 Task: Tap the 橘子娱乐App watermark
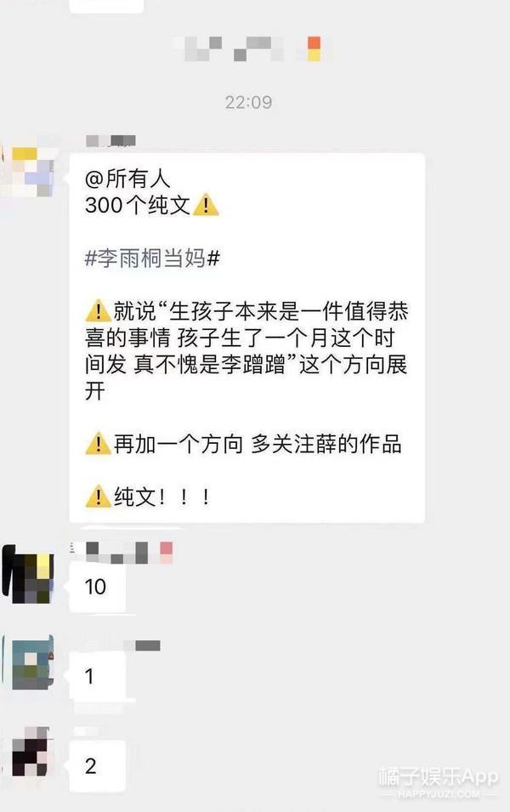(x=438, y=781)
